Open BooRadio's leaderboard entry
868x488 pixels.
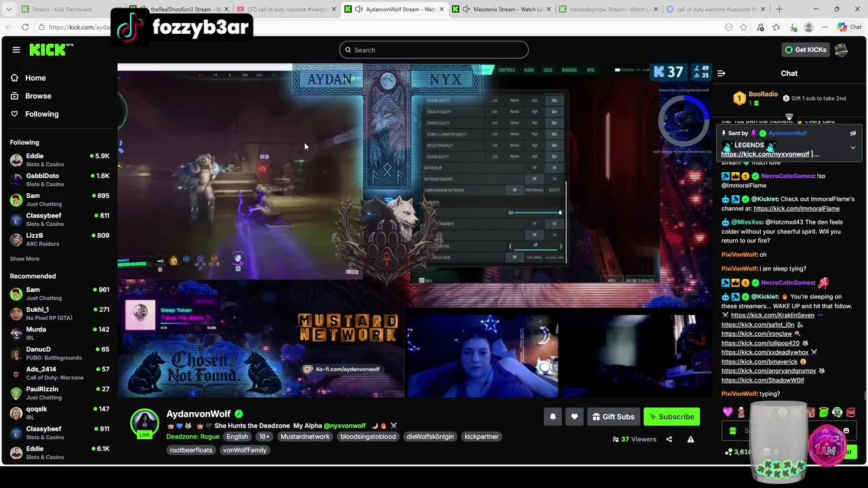click(755, 98)
